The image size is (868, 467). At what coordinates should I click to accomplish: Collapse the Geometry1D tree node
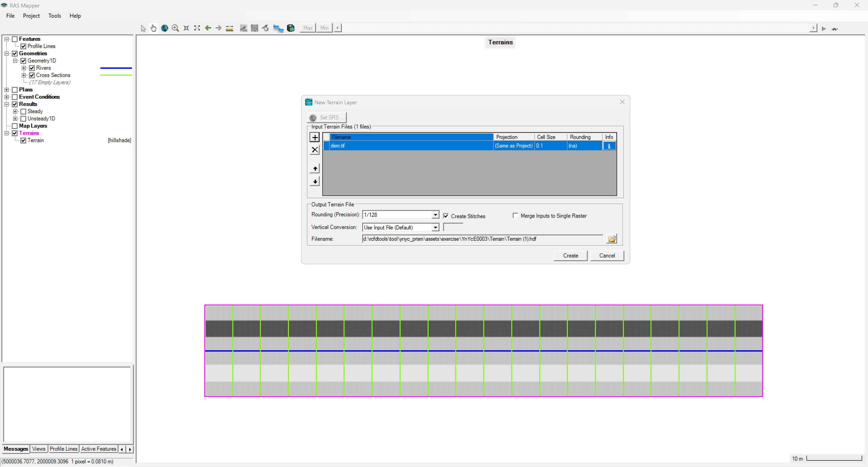pos(15,61)
